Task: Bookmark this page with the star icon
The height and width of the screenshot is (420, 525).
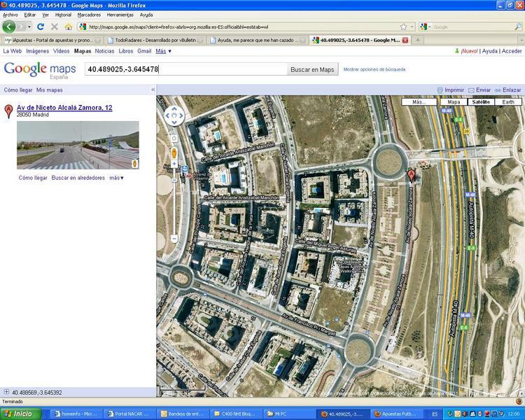Action: coord(403,27)
